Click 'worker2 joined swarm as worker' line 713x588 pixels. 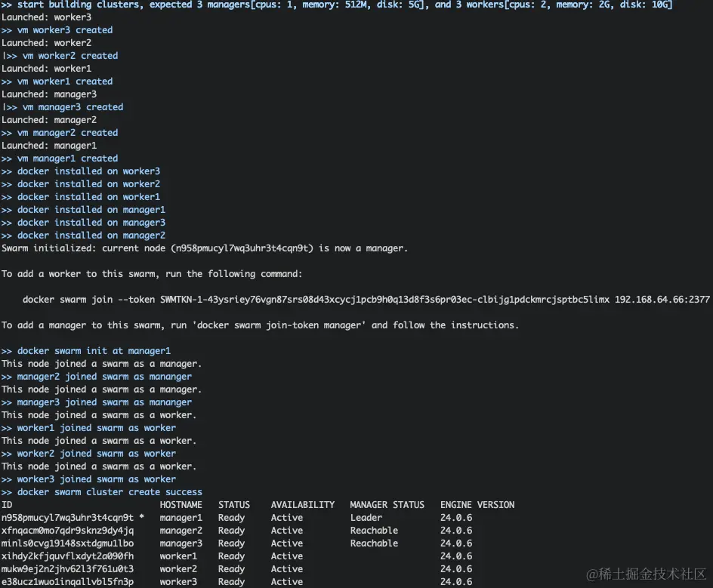pos(88,454)
